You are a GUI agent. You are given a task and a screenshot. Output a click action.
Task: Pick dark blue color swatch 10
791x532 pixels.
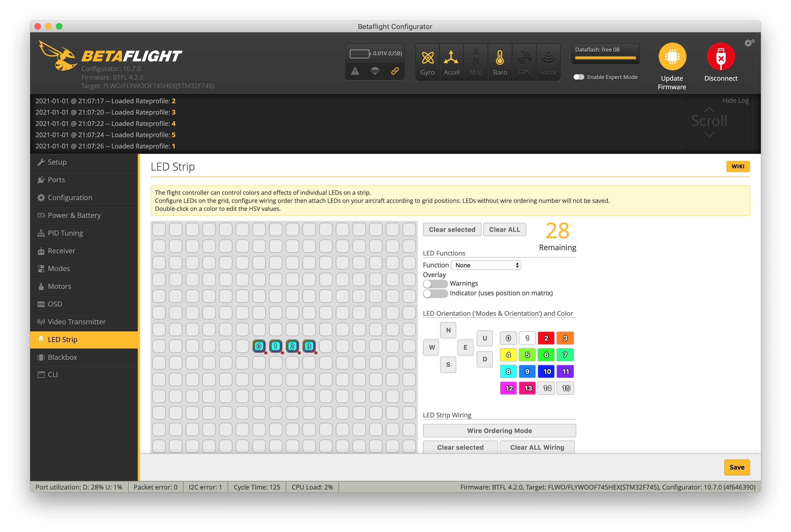(546, 371)
